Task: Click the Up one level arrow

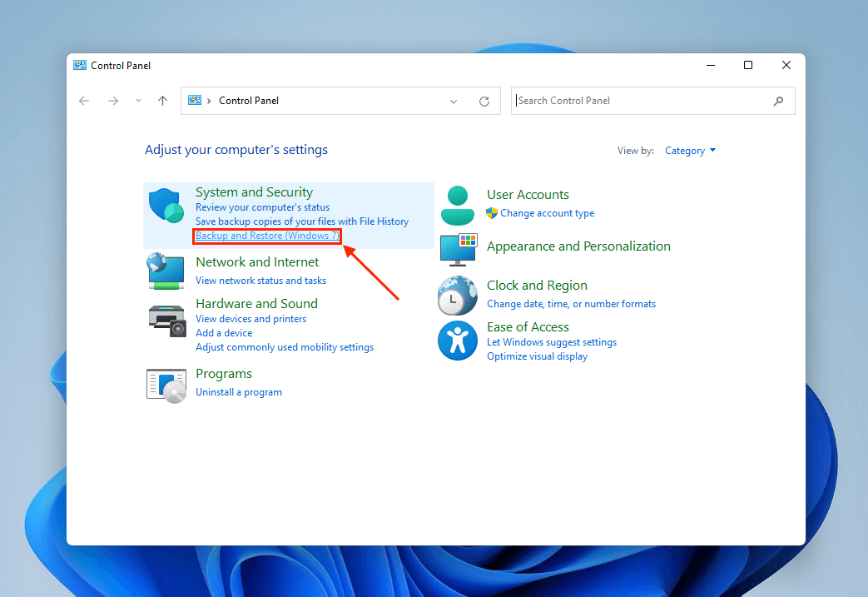Action: 162,101
